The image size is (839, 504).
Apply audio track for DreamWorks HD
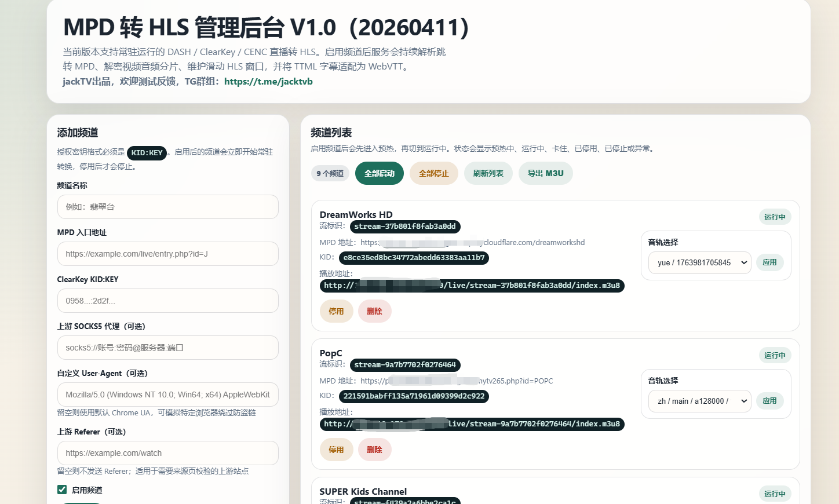(x=769, y=262)
